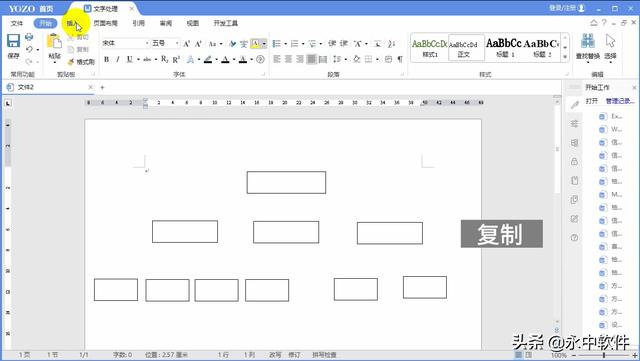640x361 pixels.
Task: Toggle Bold formatting
Action: (x=107, y=59)
